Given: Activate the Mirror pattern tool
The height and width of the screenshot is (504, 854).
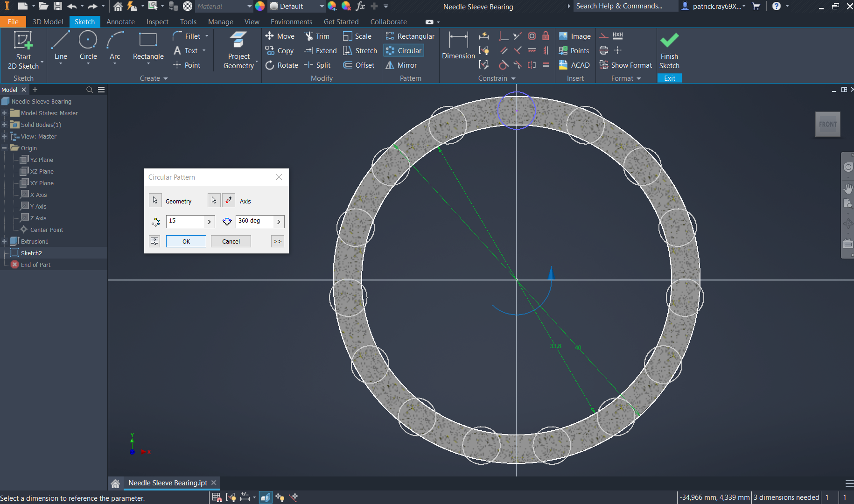Looking at the screenshot, I should click(x=401, y=65).
